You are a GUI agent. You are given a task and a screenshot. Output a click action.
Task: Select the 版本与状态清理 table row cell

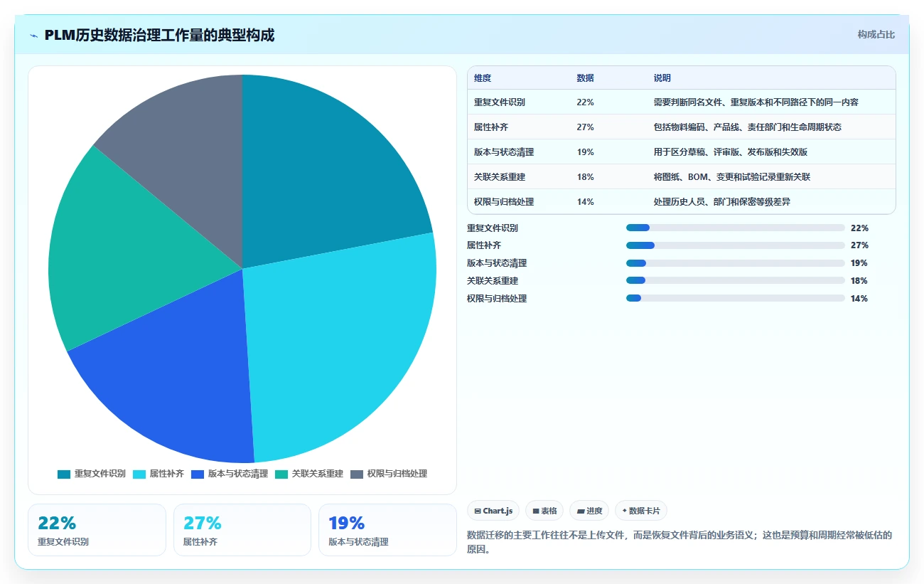[x=504, y=152]
